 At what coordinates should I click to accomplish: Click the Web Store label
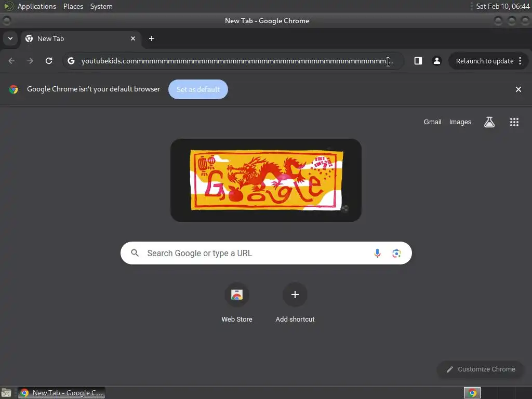(237, 320)
